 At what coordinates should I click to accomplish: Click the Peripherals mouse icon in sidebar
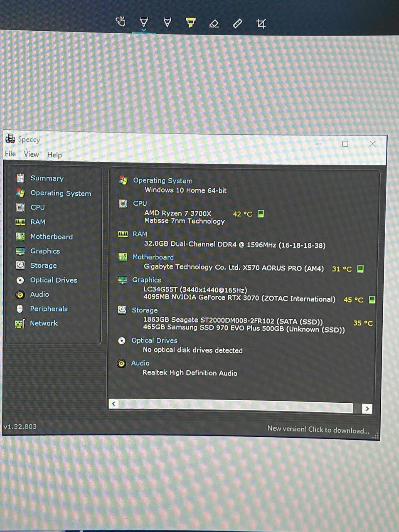(20, 309)
